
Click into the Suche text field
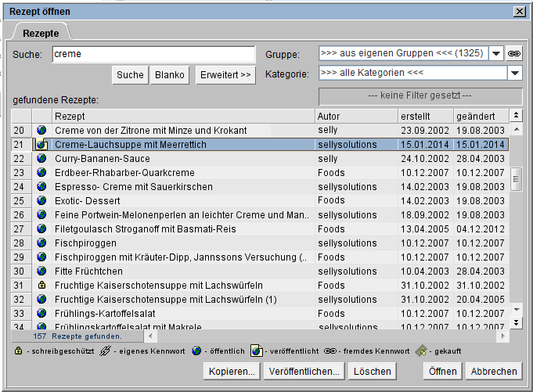point(153,54)
